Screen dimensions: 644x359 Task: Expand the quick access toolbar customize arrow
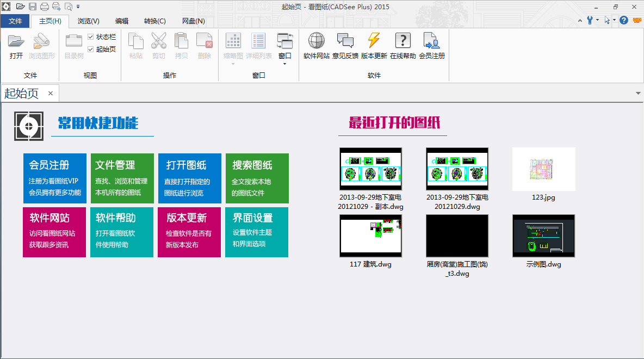click(x=78, y=7)
